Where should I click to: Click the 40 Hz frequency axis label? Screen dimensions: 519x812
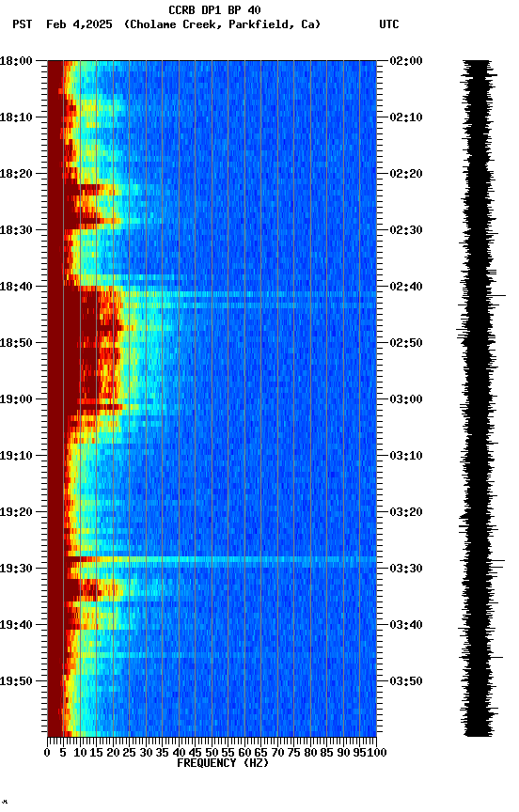(x=179, y=753)
